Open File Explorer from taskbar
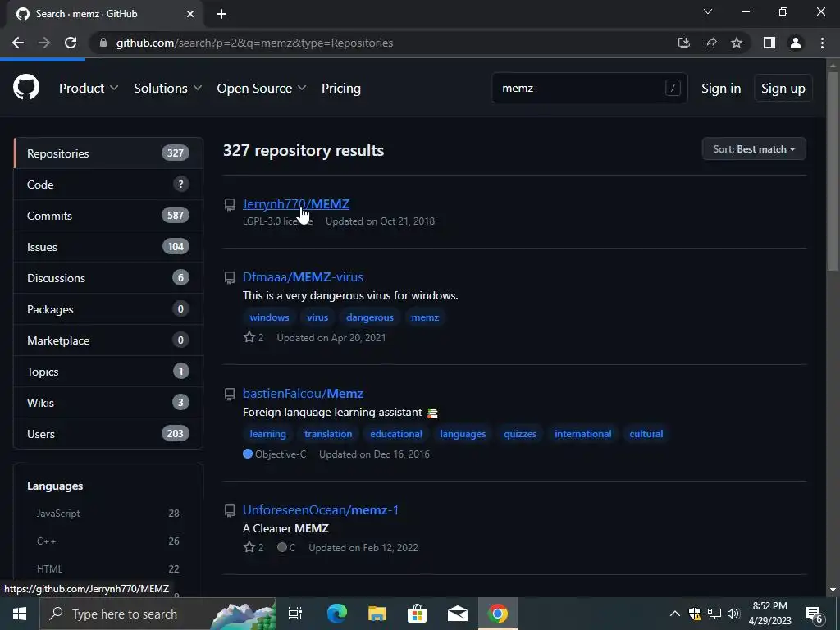The width and height of the screenshot is (840, 630). pyautogui.click(x=377, y=614)
